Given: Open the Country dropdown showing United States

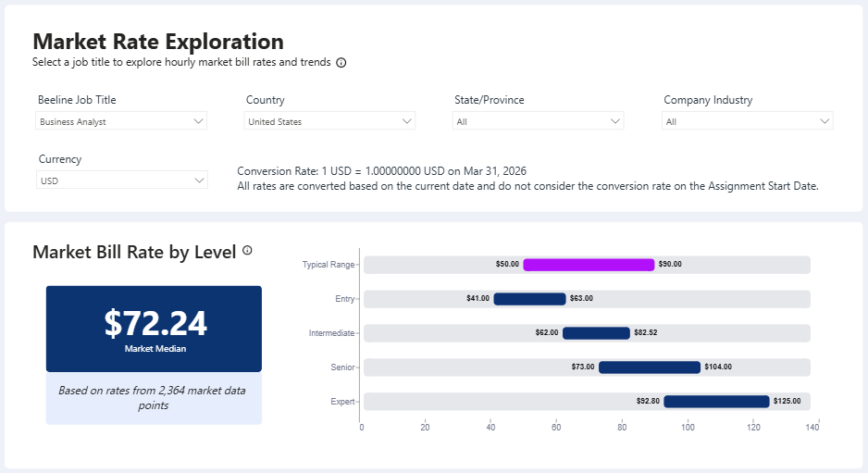Looking at the screenshot, I should click(329, 121).
